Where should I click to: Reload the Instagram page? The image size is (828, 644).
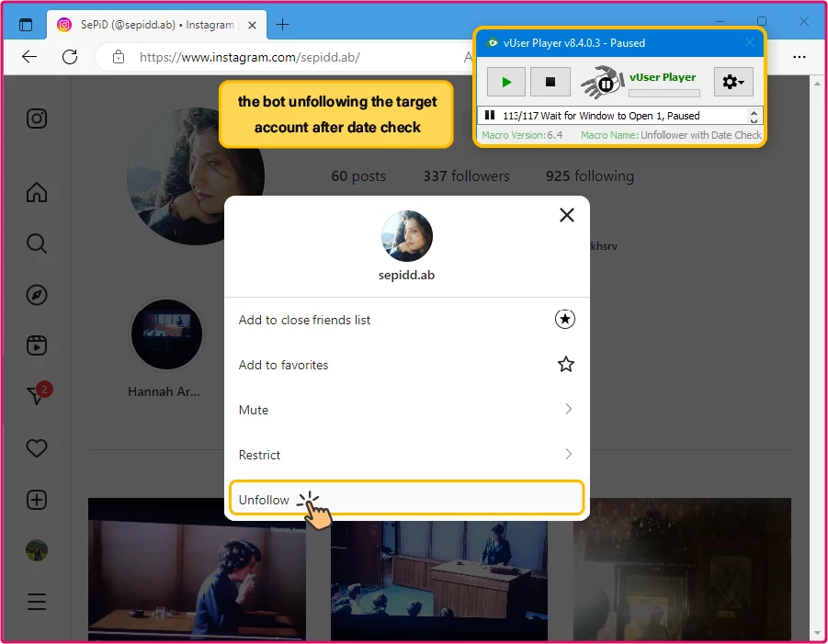click(70, 56)
